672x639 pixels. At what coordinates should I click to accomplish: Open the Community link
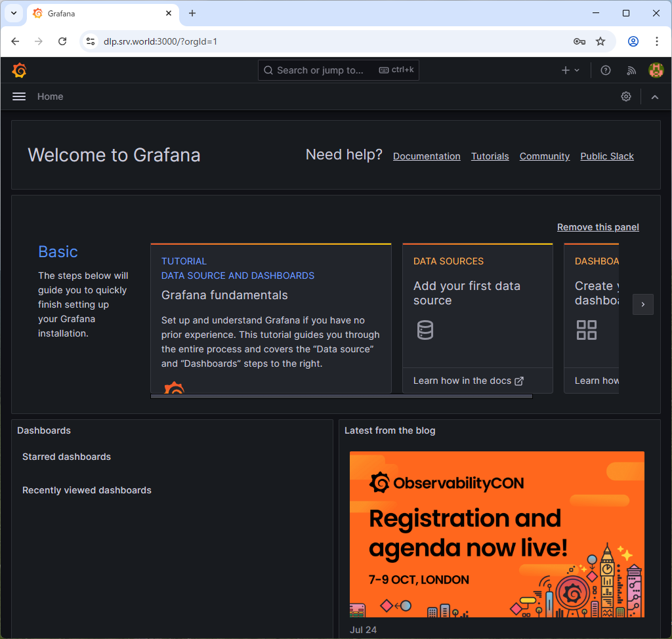click(544, 156)
